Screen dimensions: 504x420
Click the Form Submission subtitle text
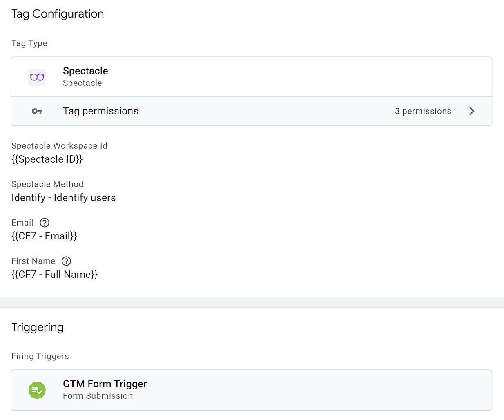pyautogui.click(x=98, y=396)
